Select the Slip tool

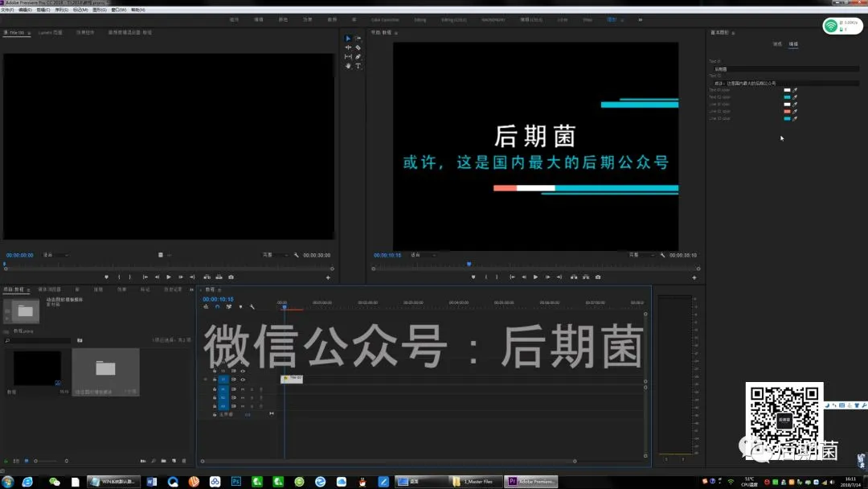point(348,56)
